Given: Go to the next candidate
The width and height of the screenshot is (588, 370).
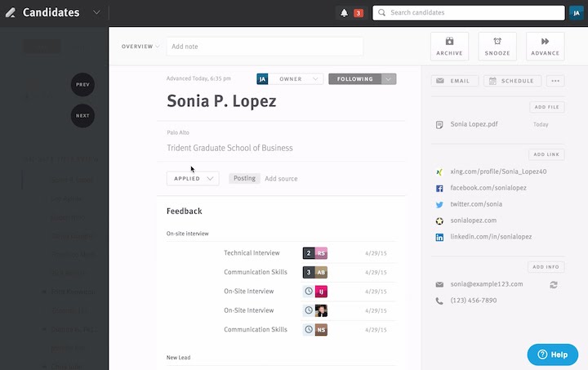Looking at the screenshot, I should click(82, 116).
